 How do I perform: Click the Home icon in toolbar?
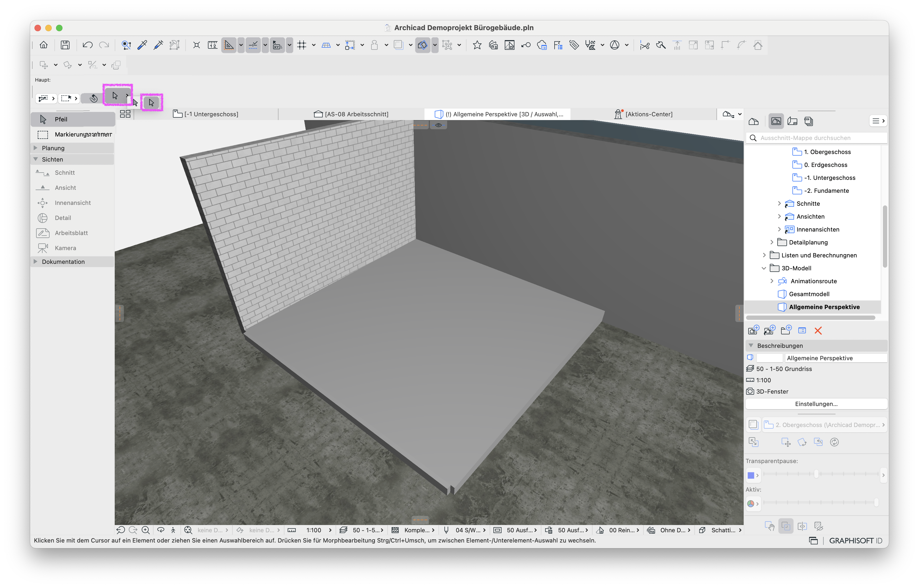pyautogui.click(x=44, y=45)
